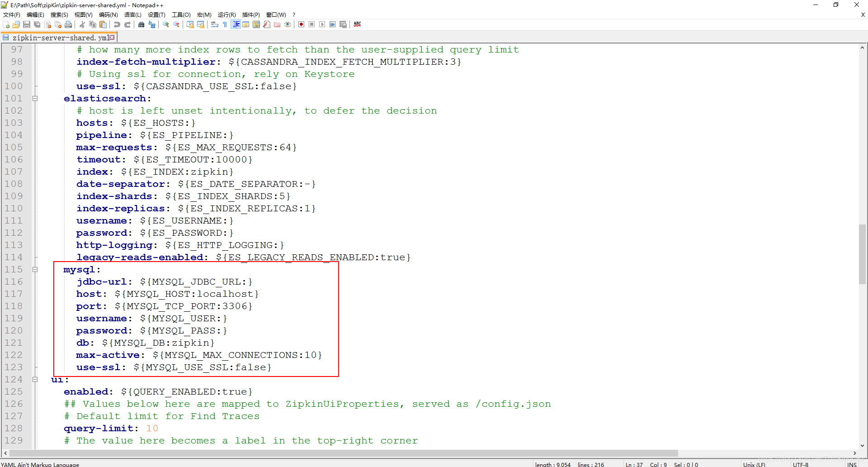The image size is (868, 467).
Task: Toggle synchronized horizontal scrolling icon
Action: coord(201,24)
